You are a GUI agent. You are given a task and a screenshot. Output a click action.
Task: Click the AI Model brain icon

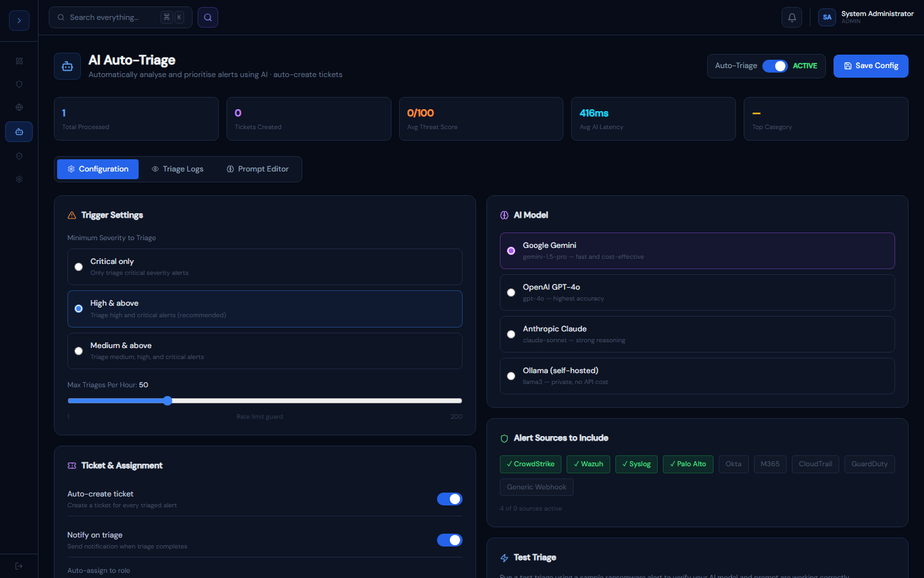click(504, 215)
